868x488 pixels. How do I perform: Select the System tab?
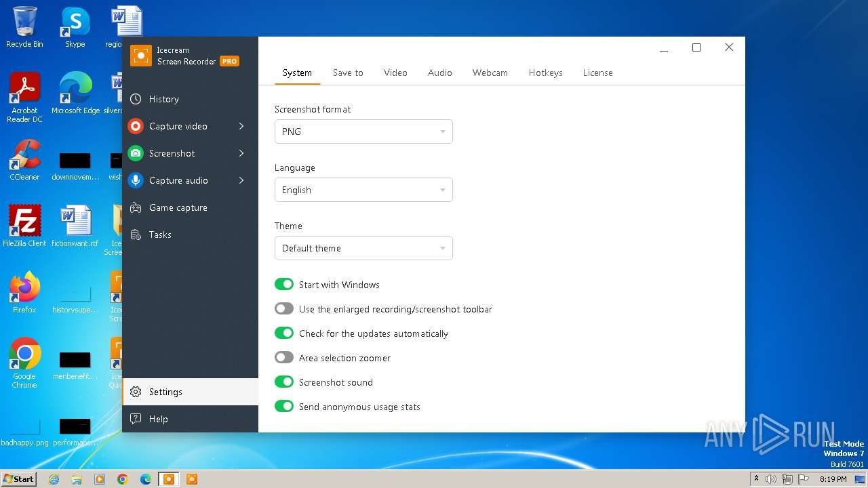click(x=297, y=73)
